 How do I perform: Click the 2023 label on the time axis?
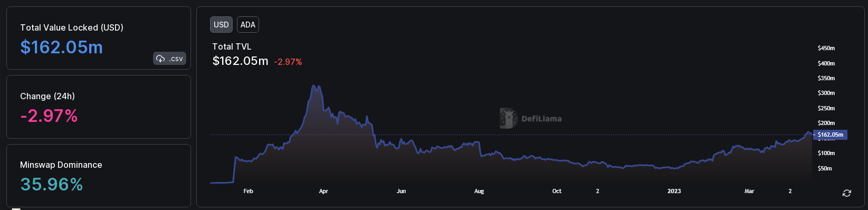point(674,191)
